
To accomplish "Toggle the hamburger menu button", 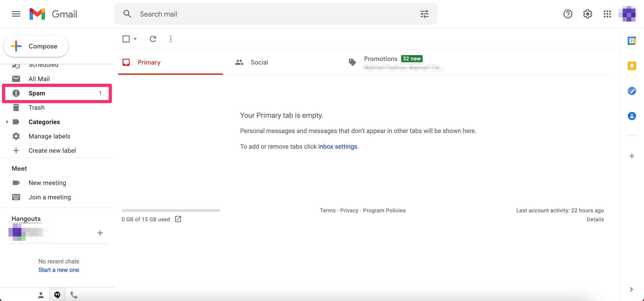I will 16,14.
